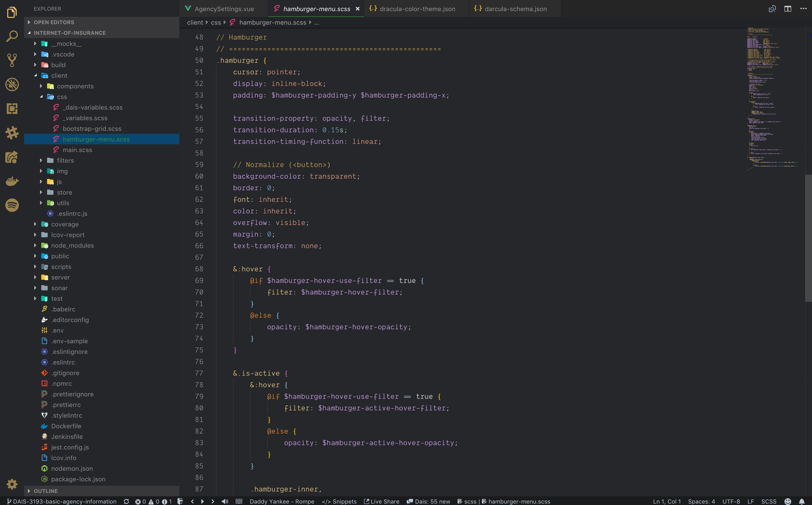Open the Docker panel icon
The image size is (812, 505).
(12, 181)
